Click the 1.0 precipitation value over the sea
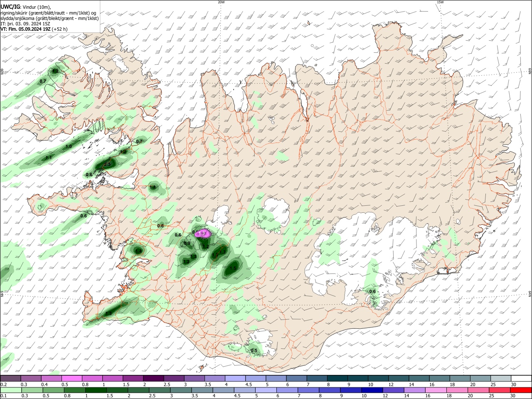This screenshot has width=532, height=399. (69, 147)
